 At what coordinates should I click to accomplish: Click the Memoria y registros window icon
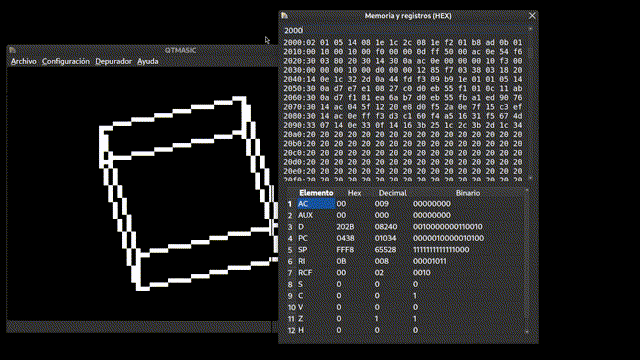[x=284, y=16]
